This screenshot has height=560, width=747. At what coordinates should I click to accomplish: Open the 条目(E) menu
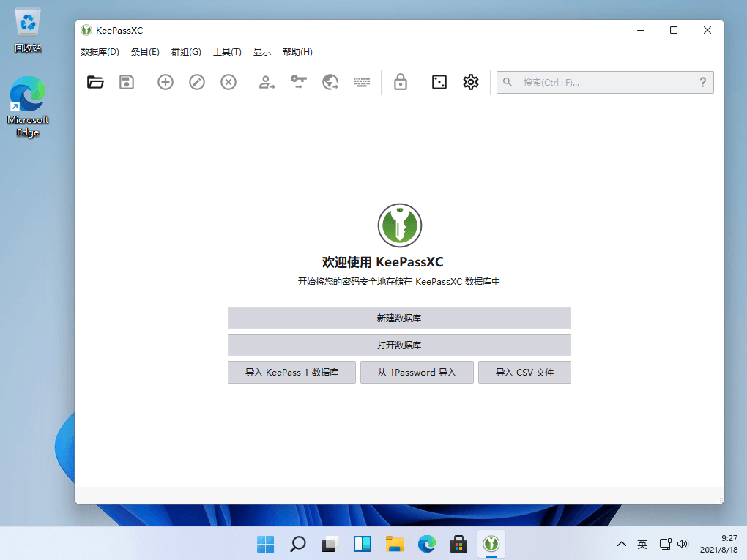pyautogui.click(x=145, y=52)
